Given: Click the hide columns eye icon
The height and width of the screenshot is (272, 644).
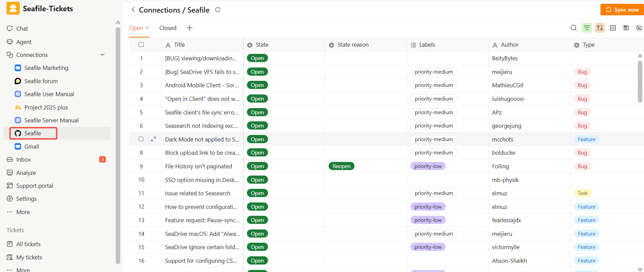Looking at the screenshot, I should point(639,28).
